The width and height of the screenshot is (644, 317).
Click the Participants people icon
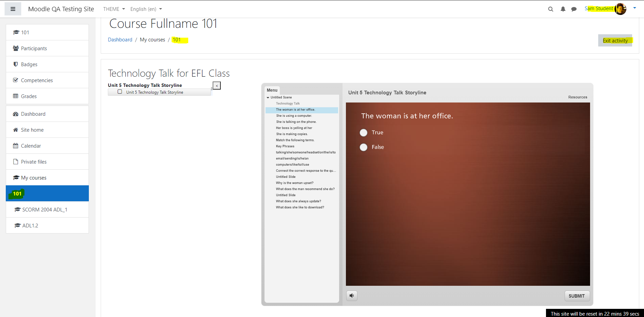16,48
